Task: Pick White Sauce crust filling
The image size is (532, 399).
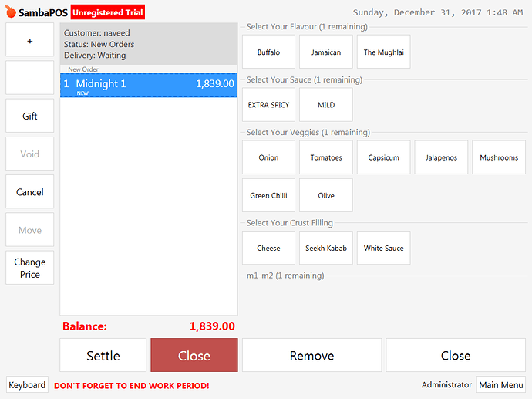Action: point(384,248)
